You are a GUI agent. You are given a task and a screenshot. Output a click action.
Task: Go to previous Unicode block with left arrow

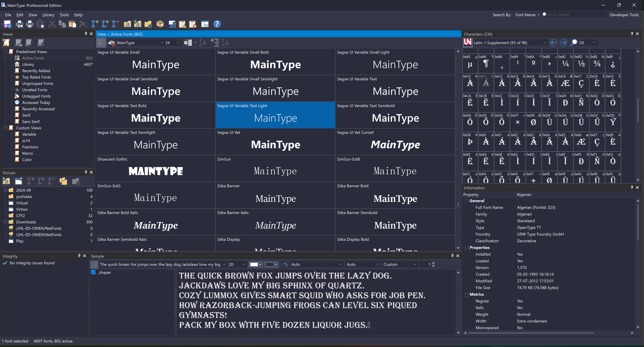click(x=553, y=43)
